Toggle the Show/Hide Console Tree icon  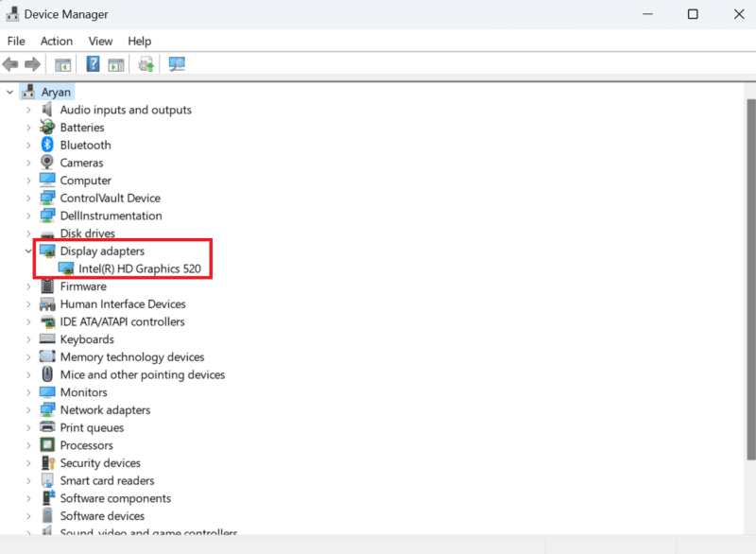coord(62,63)
